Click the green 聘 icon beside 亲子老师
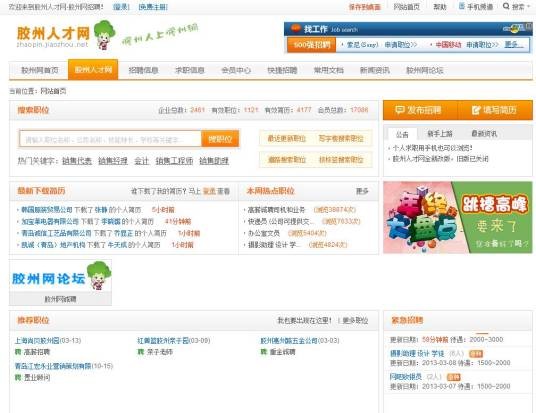This screenshot has height=413, width=536. pyautogui.click(x=140, y=352)
